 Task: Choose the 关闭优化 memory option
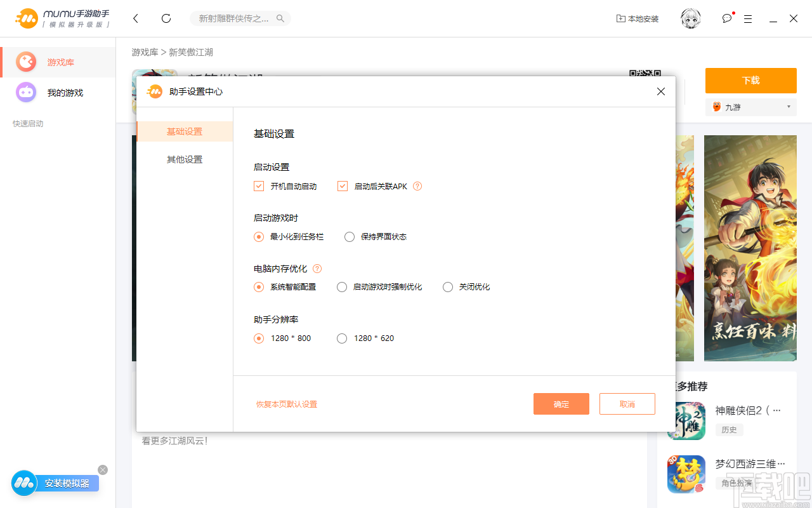447,286
